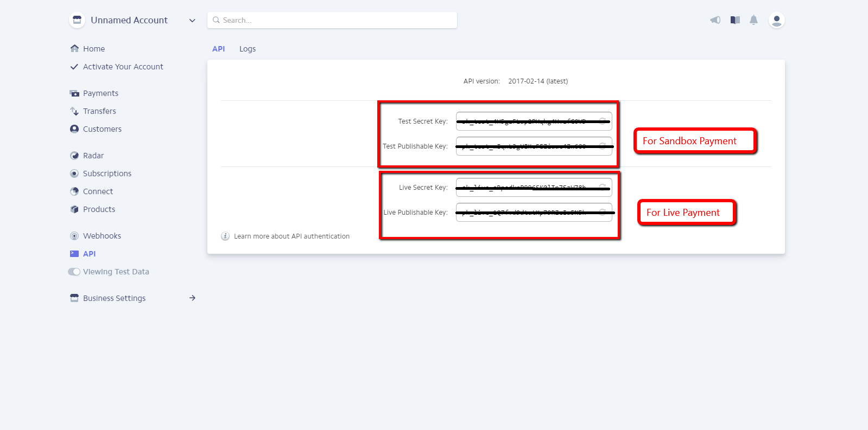Select the Live Secret Key field
This screenshot has height=430, width=868.
pos(534,187)
